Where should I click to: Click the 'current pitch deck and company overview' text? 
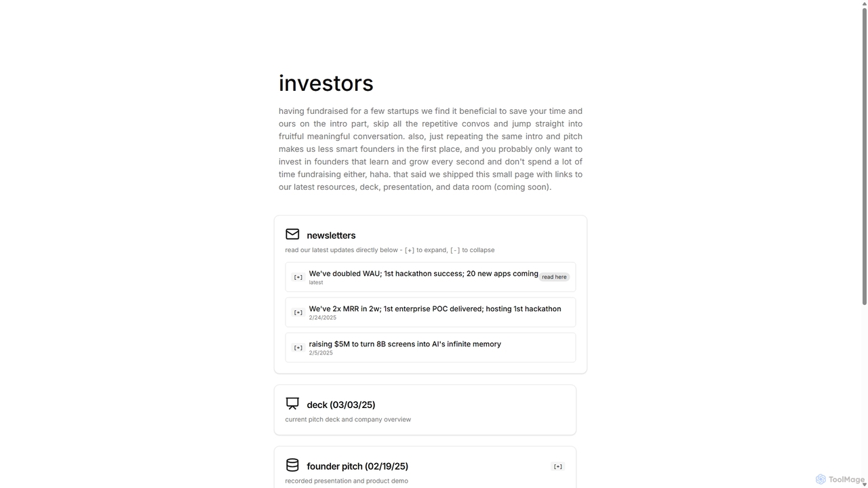[348, 420]
